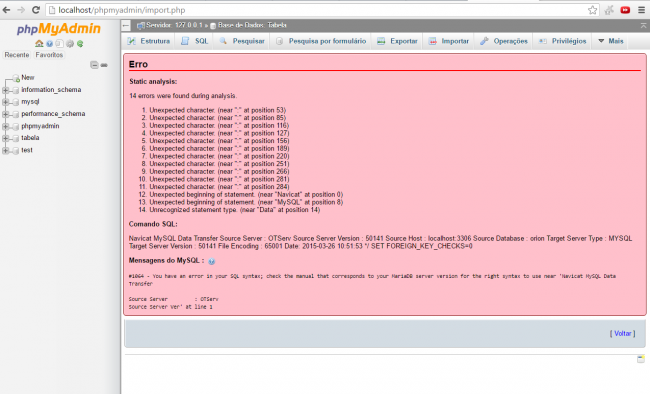Open the console icon at bottom right

point(641,359)
